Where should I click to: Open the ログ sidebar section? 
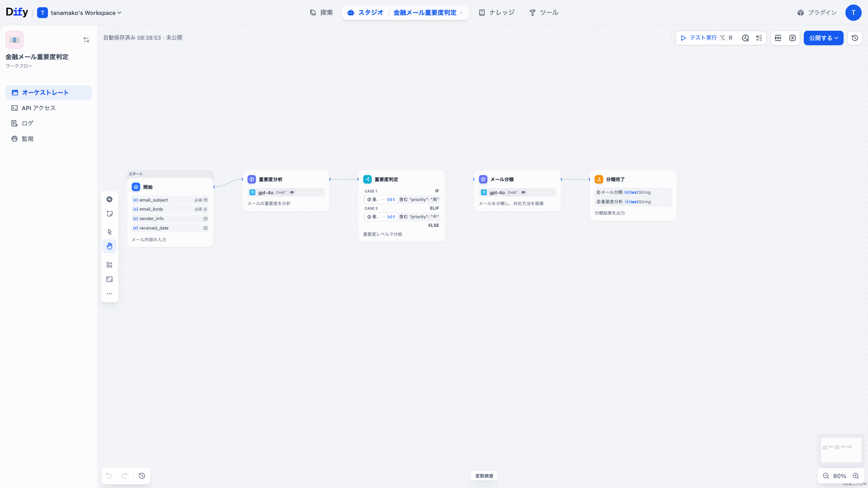click(x=27, y=123)
